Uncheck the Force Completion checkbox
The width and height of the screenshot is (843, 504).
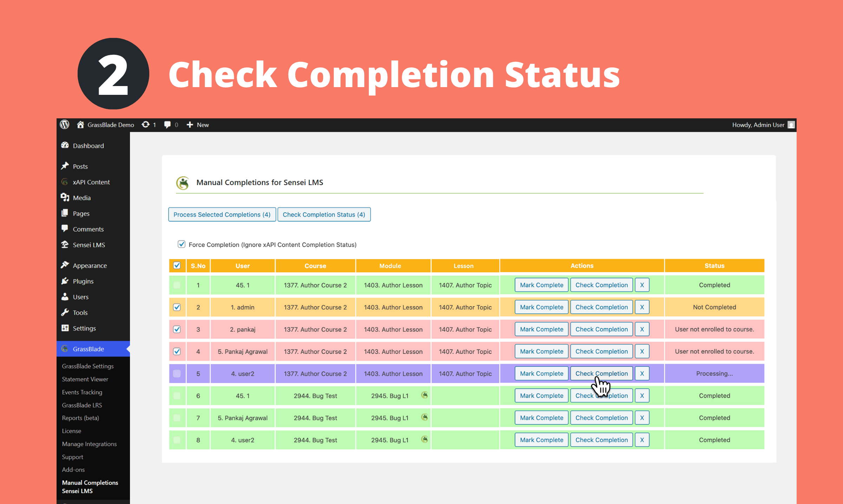pos(182,244)
